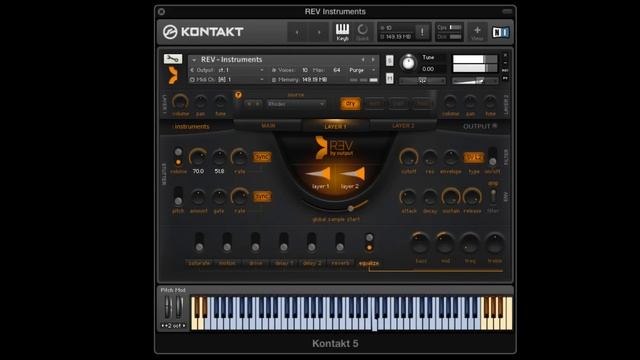
Task: Click the Tune knob in instrument header
Action: click(x=408, y=62)
